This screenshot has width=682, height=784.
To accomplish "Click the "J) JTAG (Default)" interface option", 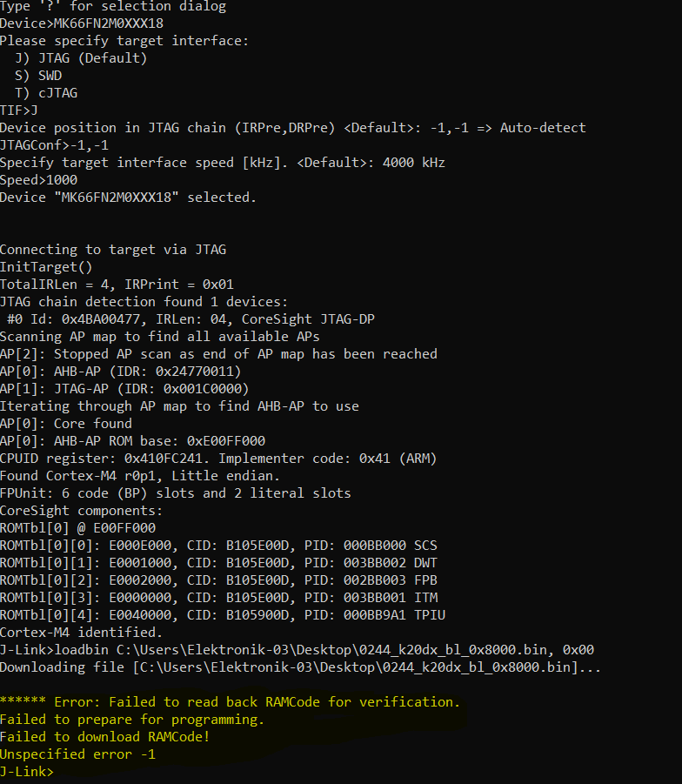I will 81,58.
